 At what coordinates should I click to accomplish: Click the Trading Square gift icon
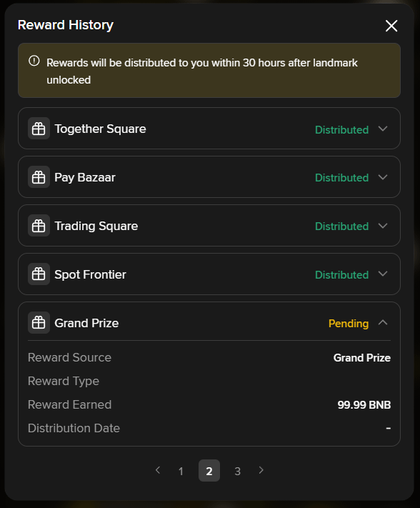pyautogui.click(x=39, y=226)
